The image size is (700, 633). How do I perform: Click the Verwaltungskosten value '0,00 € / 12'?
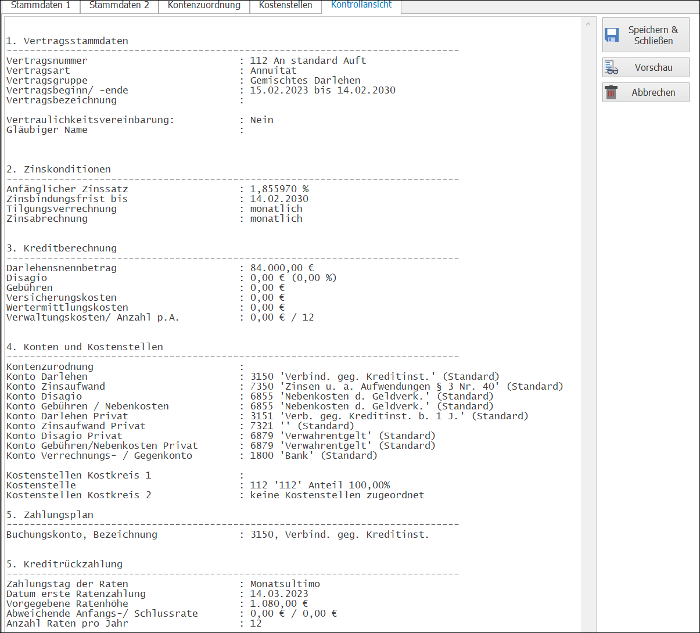pos(282,317)
